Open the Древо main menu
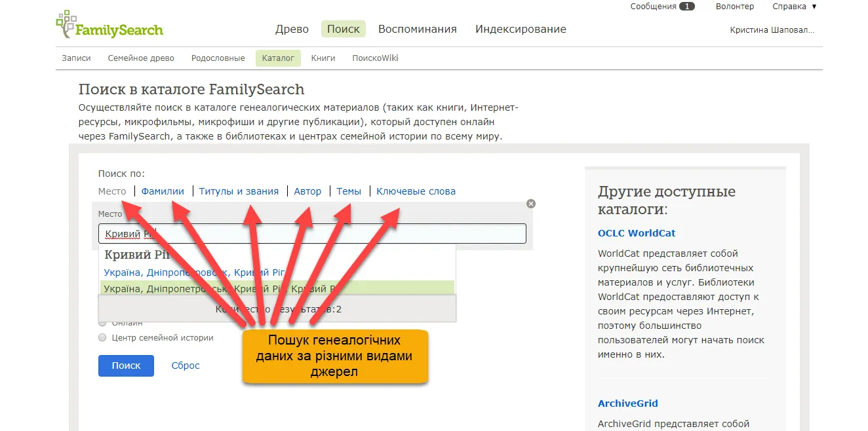 point(292,29)
